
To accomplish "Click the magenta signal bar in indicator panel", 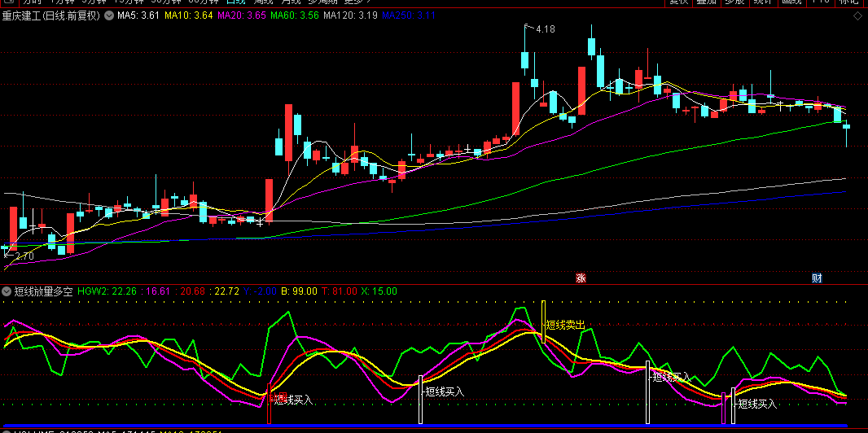I will 724,408.
